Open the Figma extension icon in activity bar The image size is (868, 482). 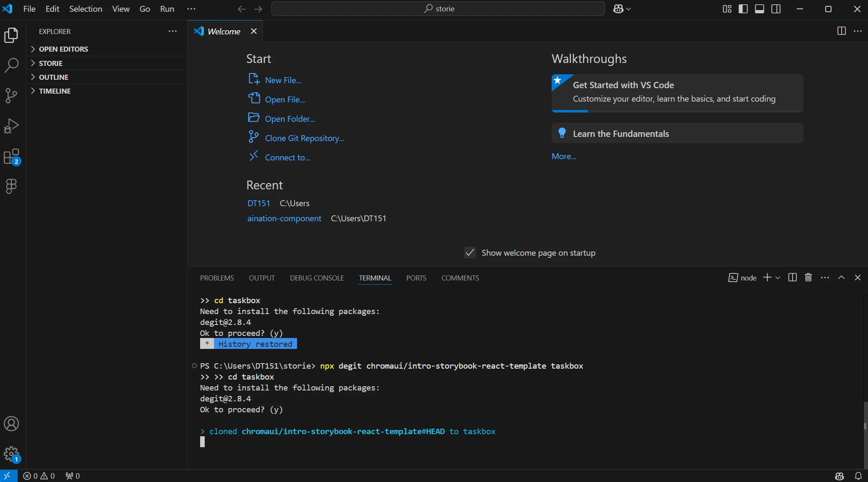coord(11,186)
